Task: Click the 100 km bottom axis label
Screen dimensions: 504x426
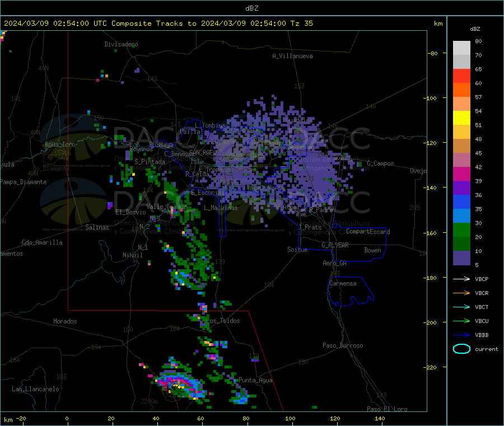Action: (290, 419)
